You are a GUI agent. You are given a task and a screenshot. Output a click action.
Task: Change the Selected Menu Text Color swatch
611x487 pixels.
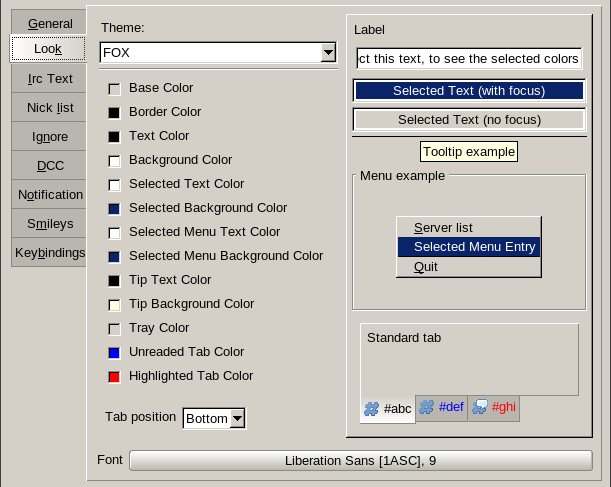click(114, 233)
